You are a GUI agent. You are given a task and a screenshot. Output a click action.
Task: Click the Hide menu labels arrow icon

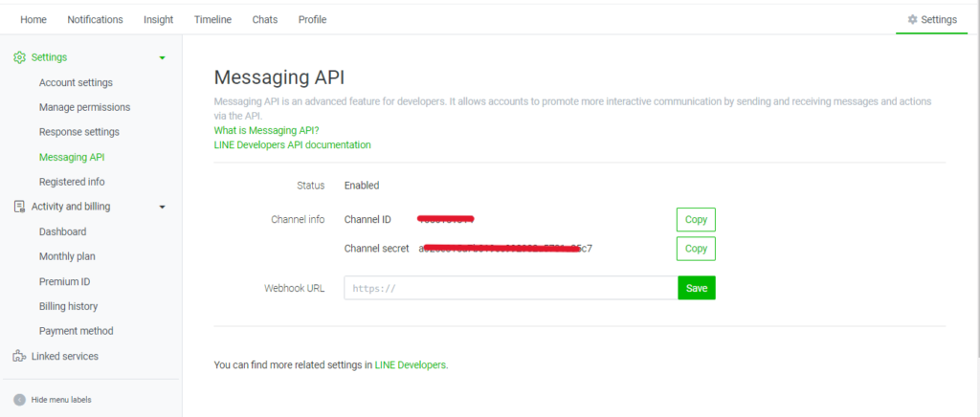[19, 400]
